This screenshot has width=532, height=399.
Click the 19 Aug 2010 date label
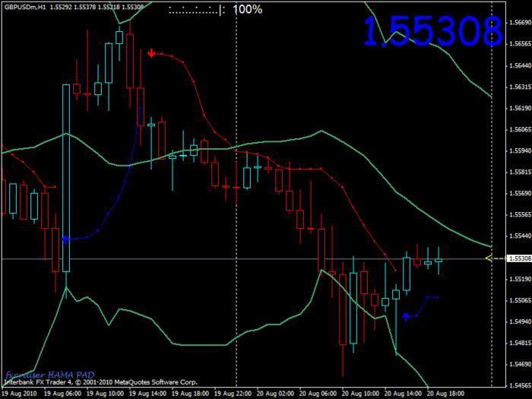(19, 394)
